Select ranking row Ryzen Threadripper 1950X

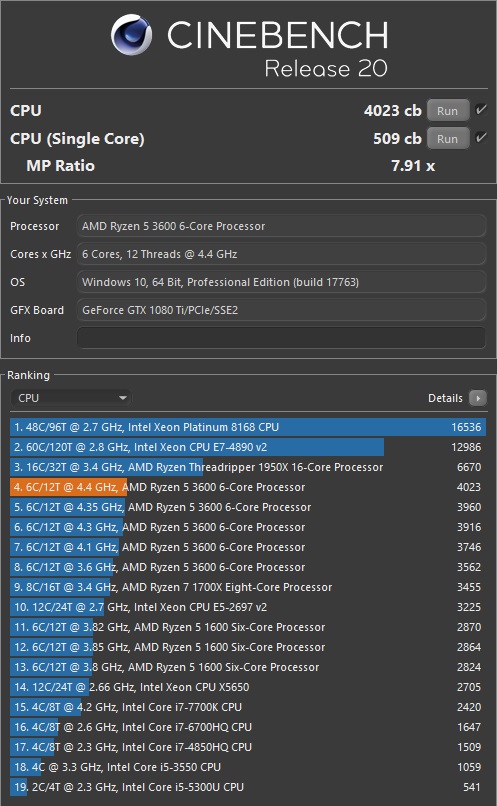248,467
